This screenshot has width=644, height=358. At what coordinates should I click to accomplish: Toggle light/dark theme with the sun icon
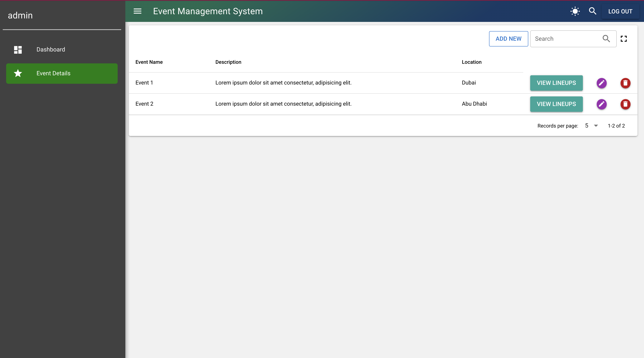[x=575, y=11]
